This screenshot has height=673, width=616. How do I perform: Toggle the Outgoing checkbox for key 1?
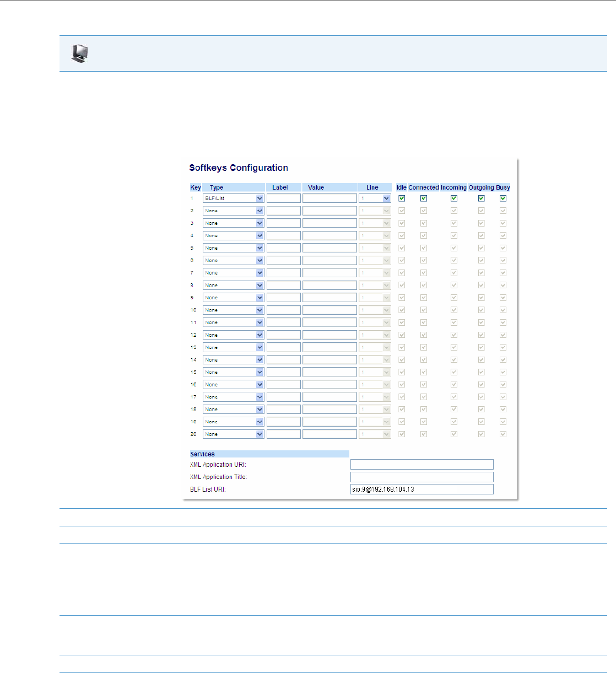[x=482, y=198]
